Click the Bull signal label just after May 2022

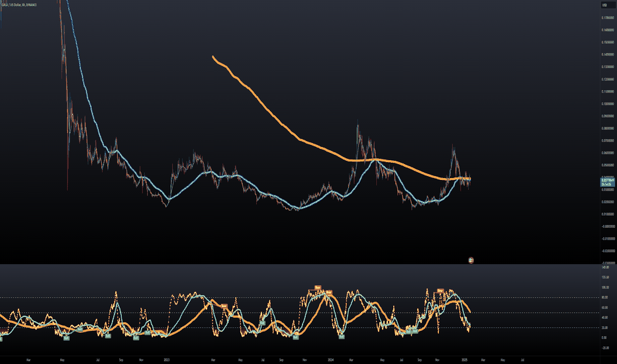coord(66,338)
